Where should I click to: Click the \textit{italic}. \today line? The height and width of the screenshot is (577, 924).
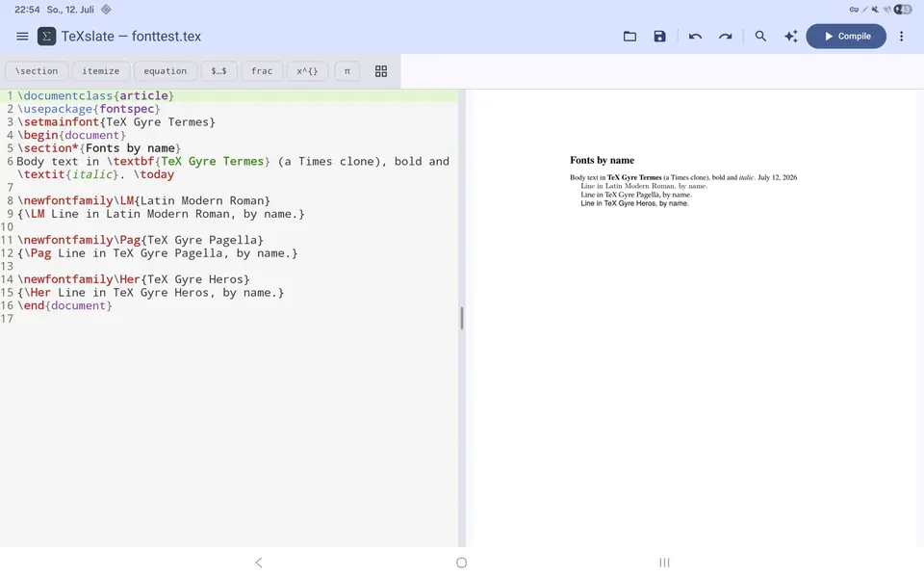click(95, 174)
